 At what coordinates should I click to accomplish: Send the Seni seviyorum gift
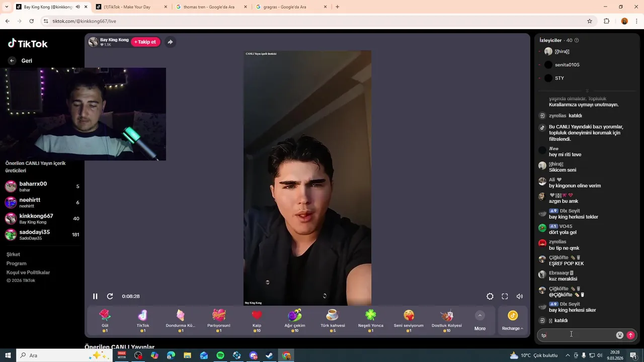[409, 321]
